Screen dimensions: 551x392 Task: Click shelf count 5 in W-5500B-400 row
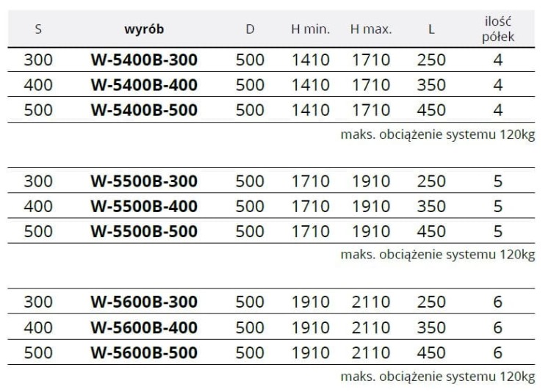pyautogui.click(x=498, y=206)
